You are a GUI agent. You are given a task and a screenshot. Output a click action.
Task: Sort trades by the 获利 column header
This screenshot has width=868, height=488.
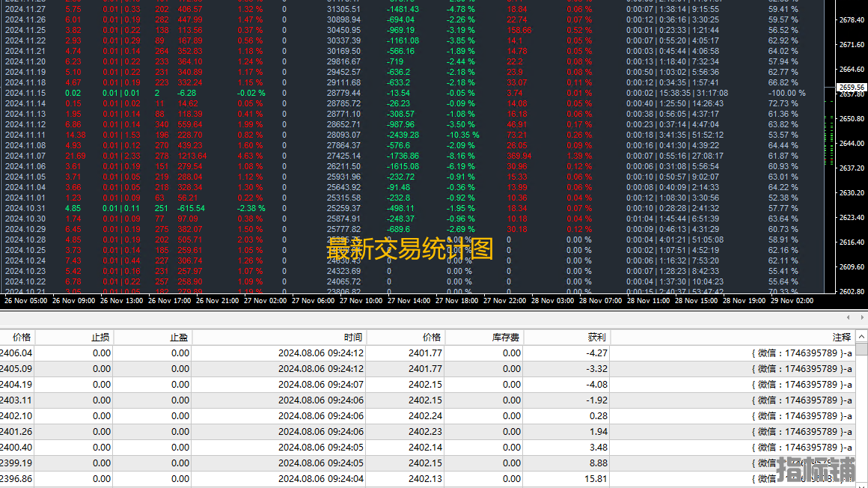[596, 338]
